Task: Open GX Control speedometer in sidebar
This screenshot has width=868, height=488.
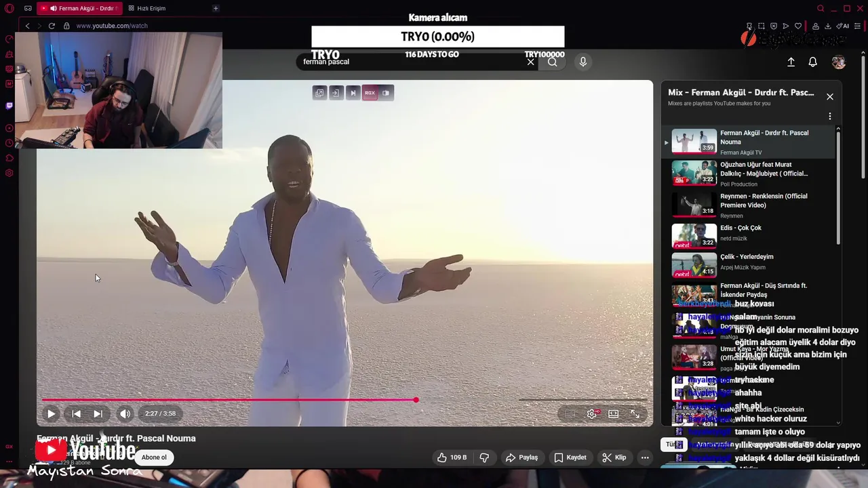Action: (9, 39)
